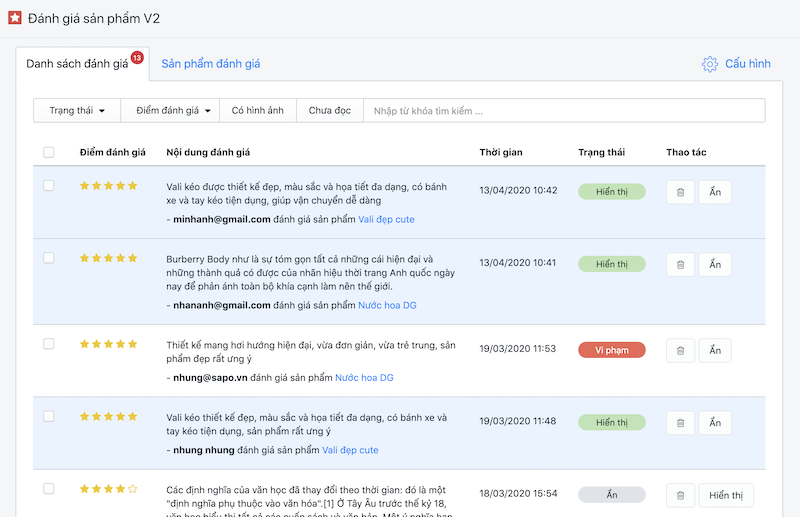Click the five-star rating of the first review
The image size is (800, 517).
(108, 186)
